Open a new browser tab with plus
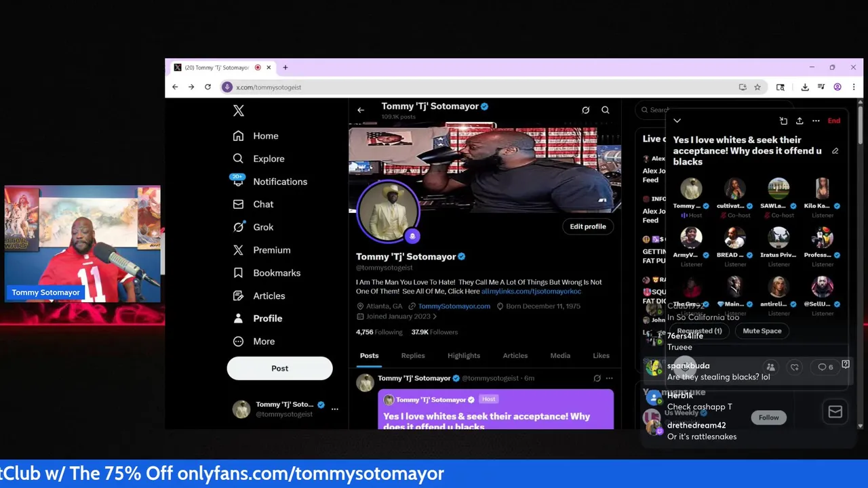The height and width of the screenshot is (488, 868). pyautogui.click(x=285, y=67)
